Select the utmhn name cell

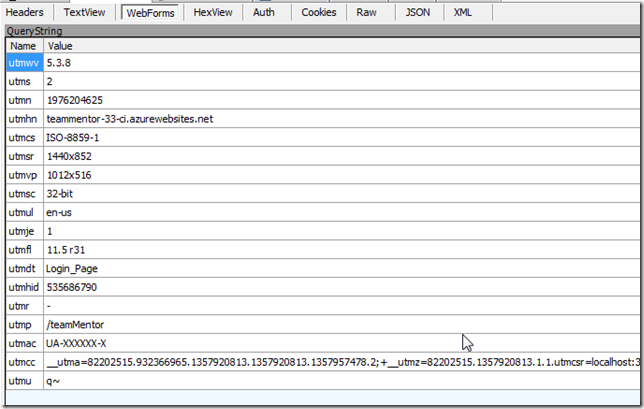pyautogui.click(x=25, y=119)
